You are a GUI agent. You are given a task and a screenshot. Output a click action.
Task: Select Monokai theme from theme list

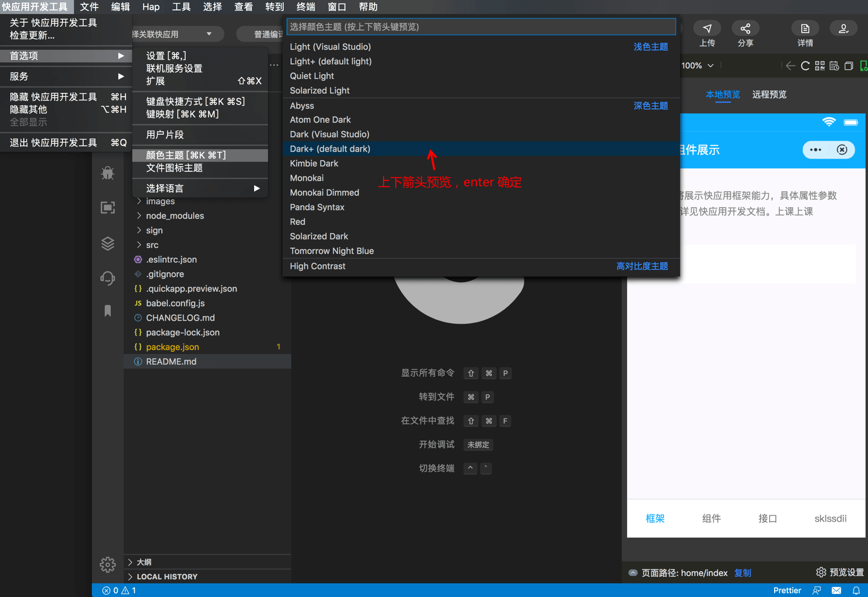click(x=307, y=178)
